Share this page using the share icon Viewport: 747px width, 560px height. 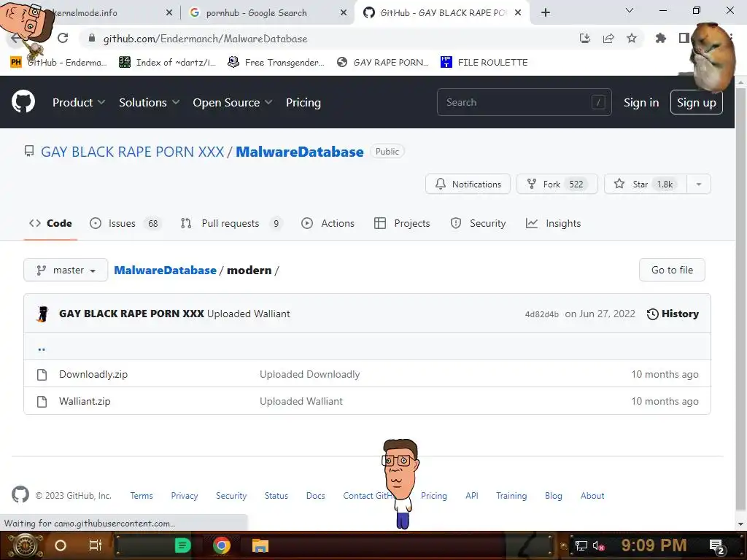[x=608, y=38]
